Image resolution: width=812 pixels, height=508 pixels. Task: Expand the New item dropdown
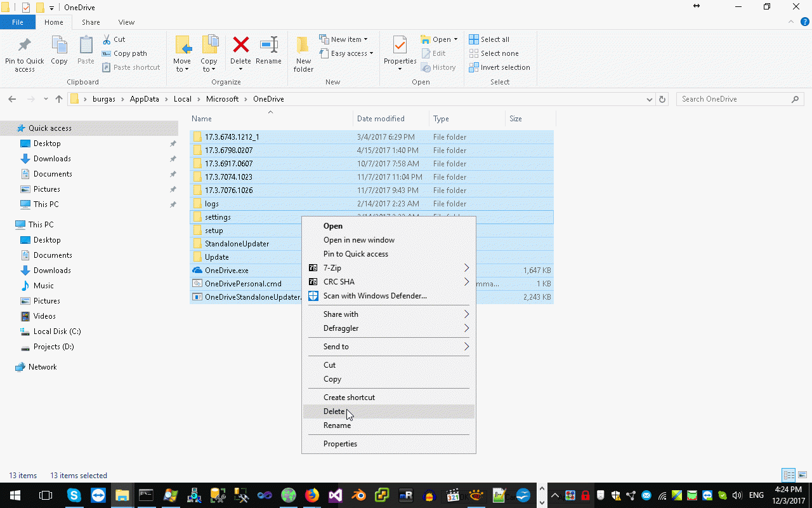[x=343, y=39]
